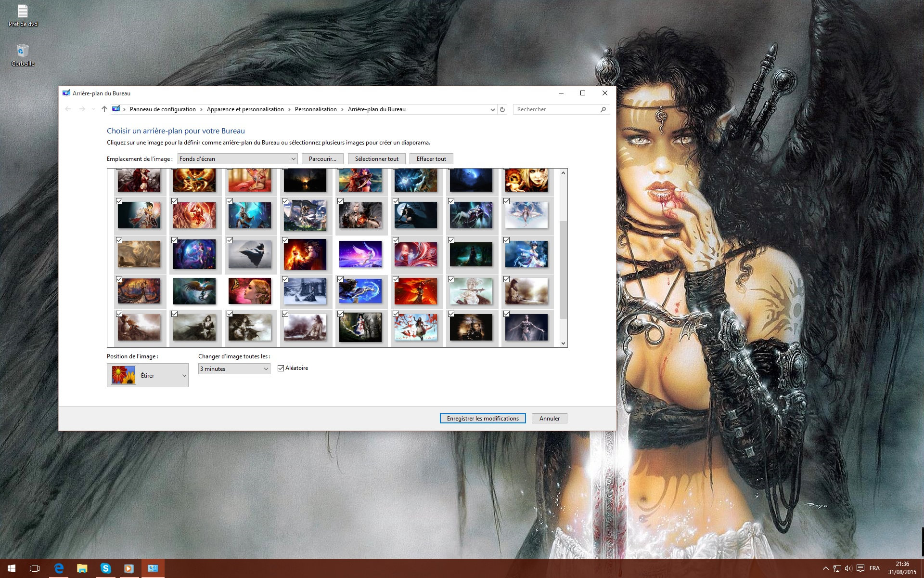Go back using the navigation back arrow
924x578 pixels.
(68, 109)
